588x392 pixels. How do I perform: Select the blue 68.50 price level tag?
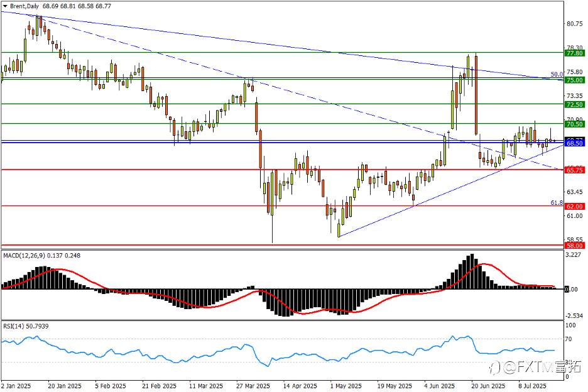[x=575, y=143]
